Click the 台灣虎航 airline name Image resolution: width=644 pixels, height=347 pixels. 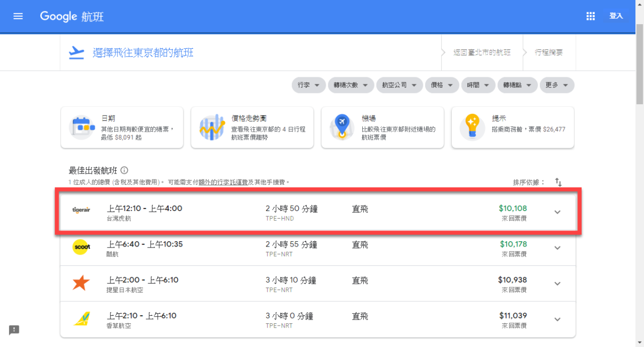pyautogui.click(x=119, y=219)
